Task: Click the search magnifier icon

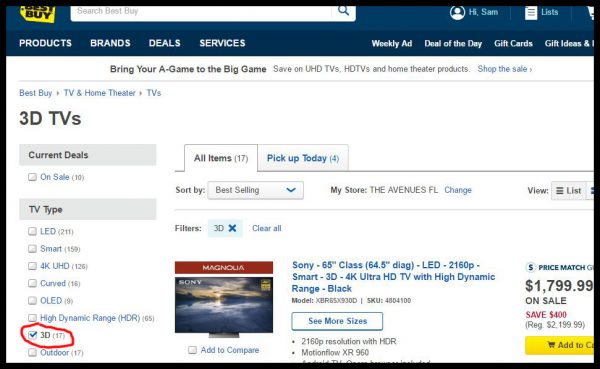Action: [x=343, y=11]
